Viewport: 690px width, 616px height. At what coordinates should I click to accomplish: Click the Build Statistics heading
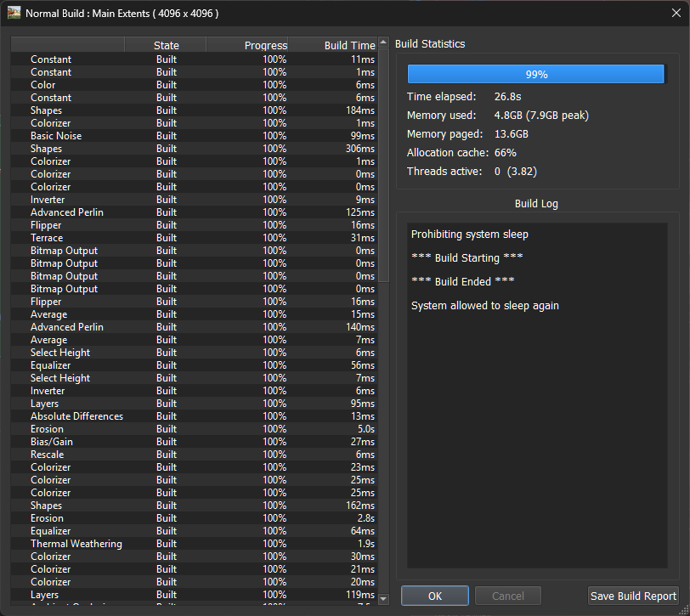tap(430, 44)
